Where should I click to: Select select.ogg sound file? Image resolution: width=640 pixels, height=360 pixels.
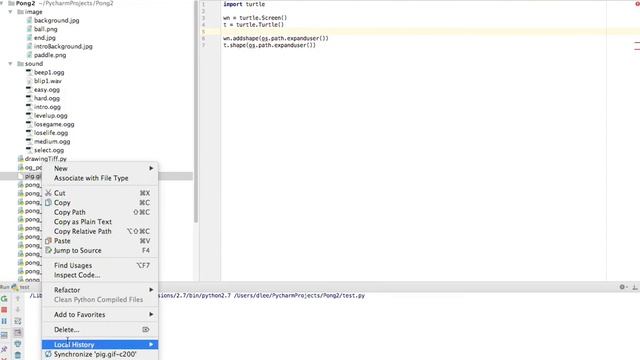coord(49,150)
